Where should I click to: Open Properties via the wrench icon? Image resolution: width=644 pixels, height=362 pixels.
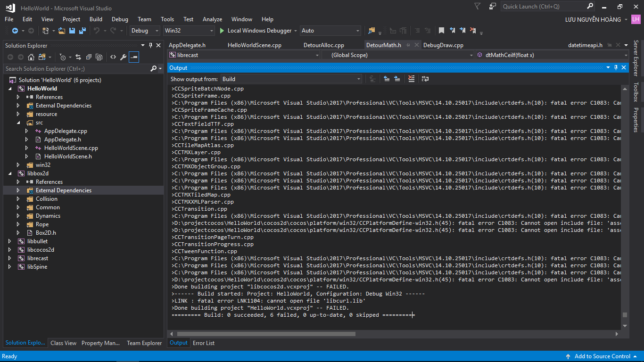click(124, 57)
